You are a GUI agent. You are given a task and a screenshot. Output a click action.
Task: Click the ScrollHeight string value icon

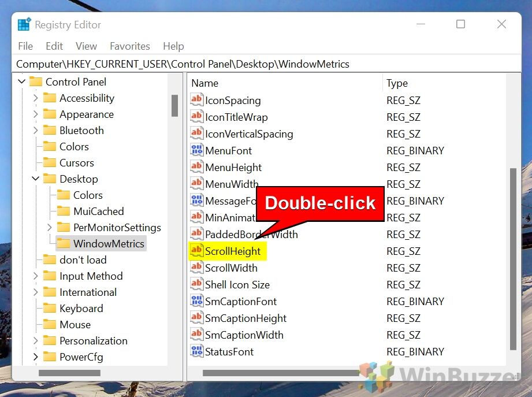pyautogui.click(x=196, y=251)
